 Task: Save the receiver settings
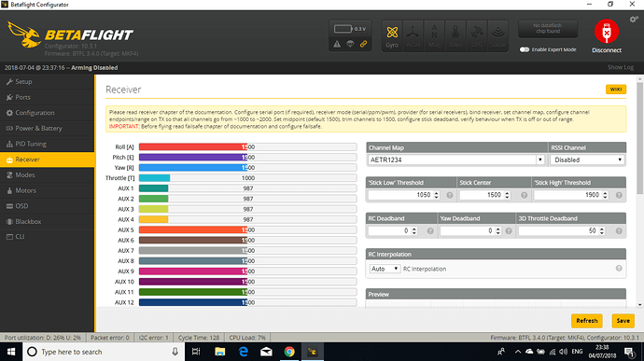pos(623,321)
